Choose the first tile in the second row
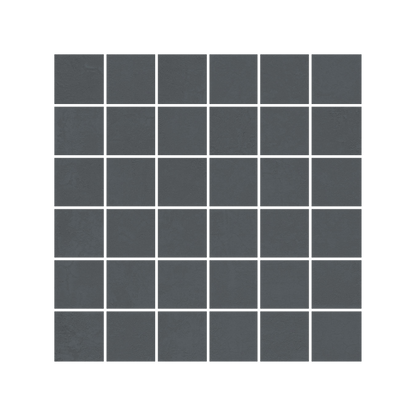Image resolution: width=416 pixels, height=416 pixels. coord(79,131)
